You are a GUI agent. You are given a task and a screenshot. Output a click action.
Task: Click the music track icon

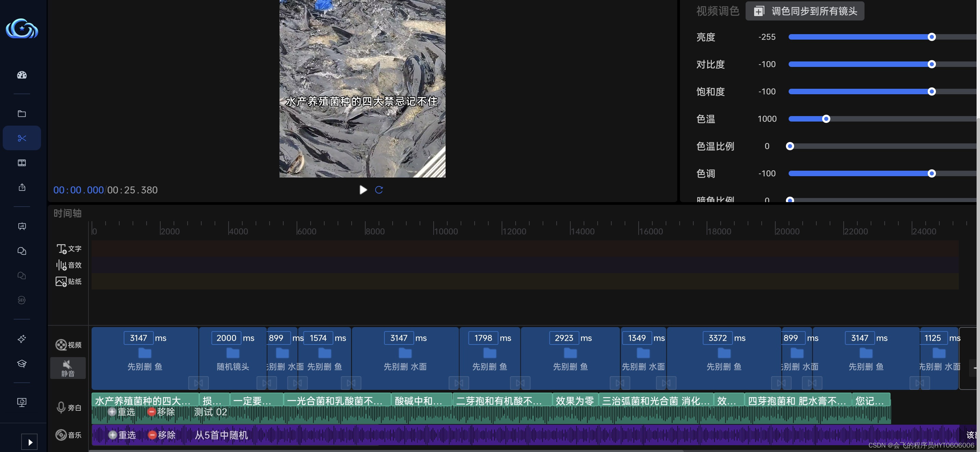tap(61, 435)
